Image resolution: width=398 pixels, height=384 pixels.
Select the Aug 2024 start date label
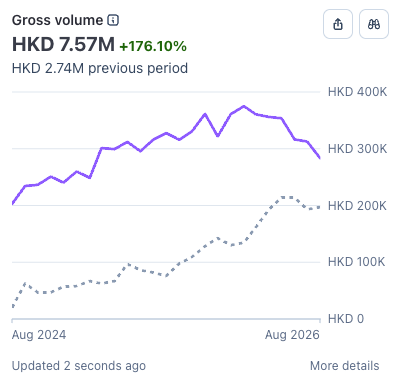(39, 335)
